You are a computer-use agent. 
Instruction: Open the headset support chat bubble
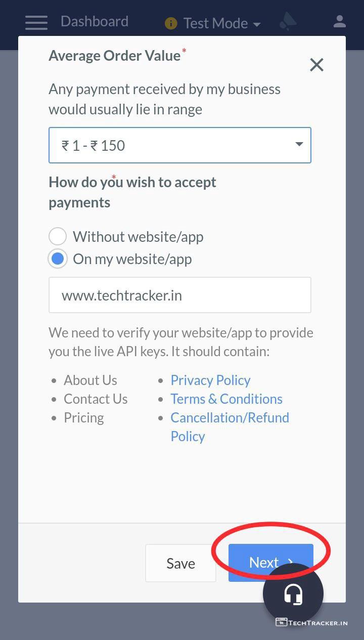(293, 593)
